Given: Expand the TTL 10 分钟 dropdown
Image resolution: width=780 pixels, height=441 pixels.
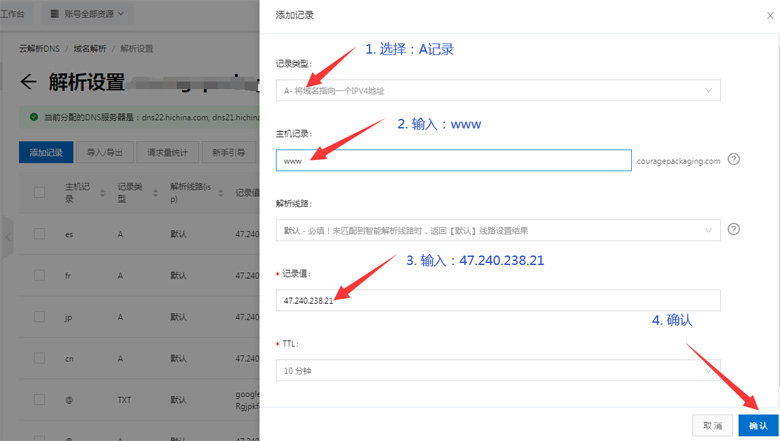Looking at the screenshot, I should click(498, 370).
